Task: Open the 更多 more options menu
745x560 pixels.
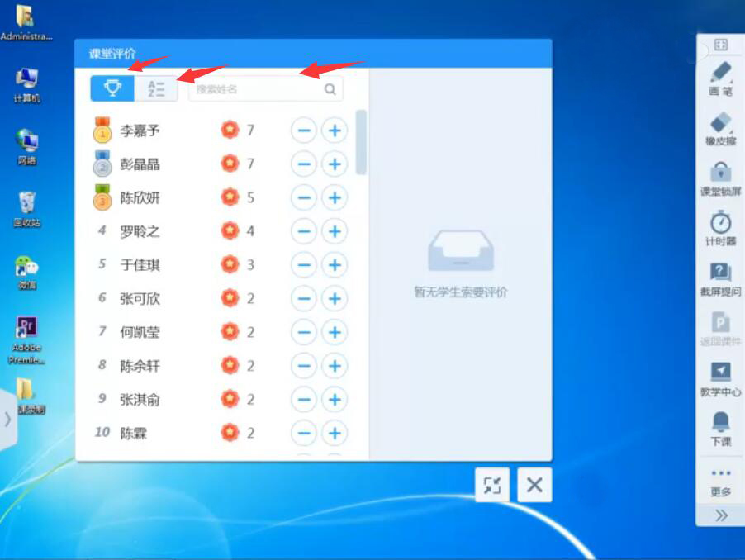Action: (x=721, y=482)
